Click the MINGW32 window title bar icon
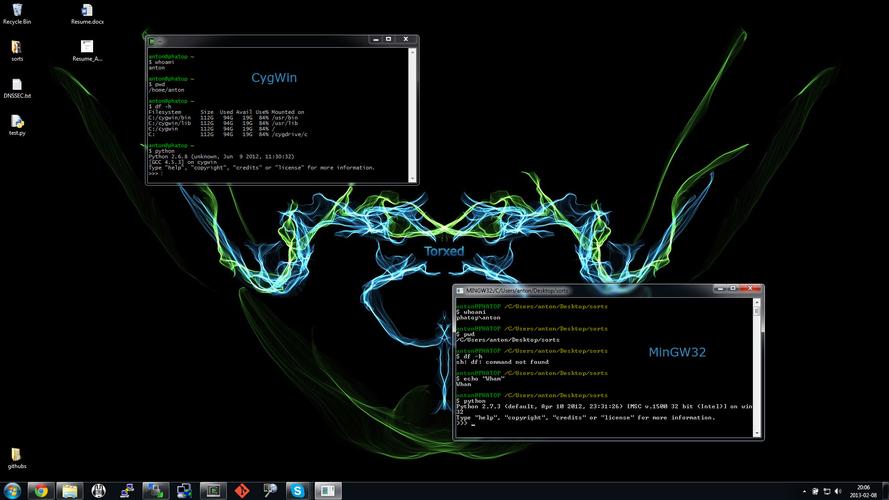 point(460,291)
